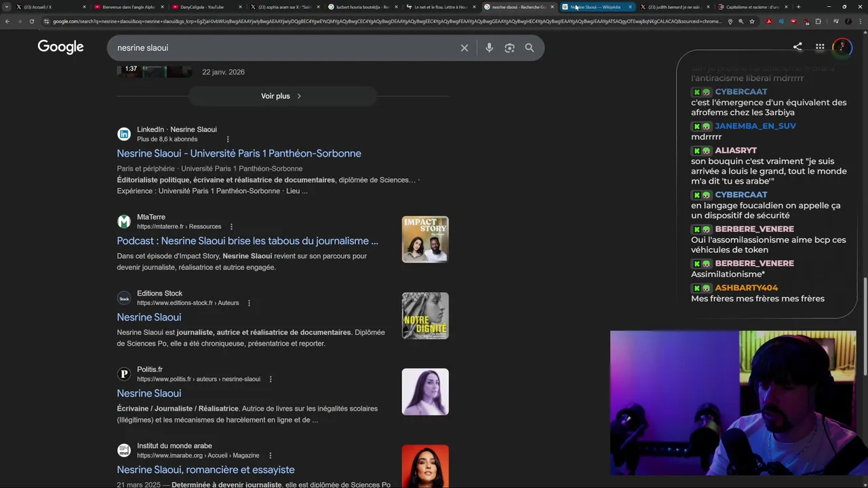Switch to the Bienvenue dans l'angle YouTube tab
868x488 pixels.
129,7
